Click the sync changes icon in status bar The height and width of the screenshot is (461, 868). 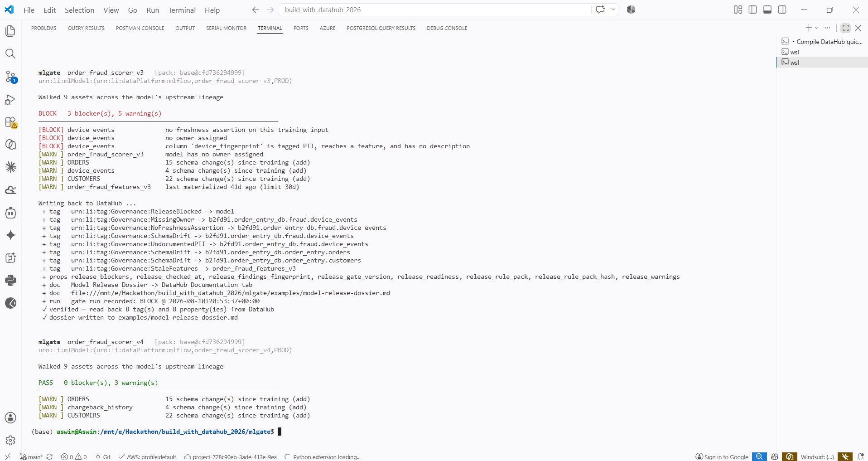pos(50,457)
